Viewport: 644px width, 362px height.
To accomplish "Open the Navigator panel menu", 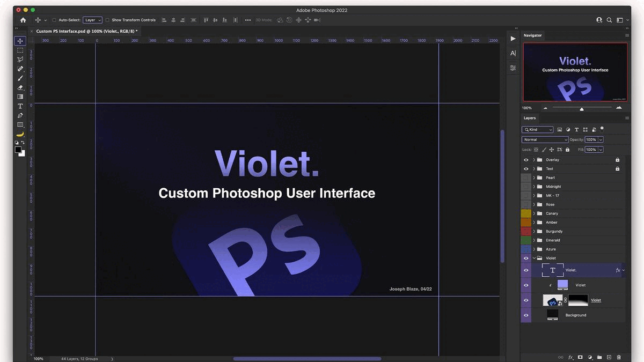I will click(627, 35).
